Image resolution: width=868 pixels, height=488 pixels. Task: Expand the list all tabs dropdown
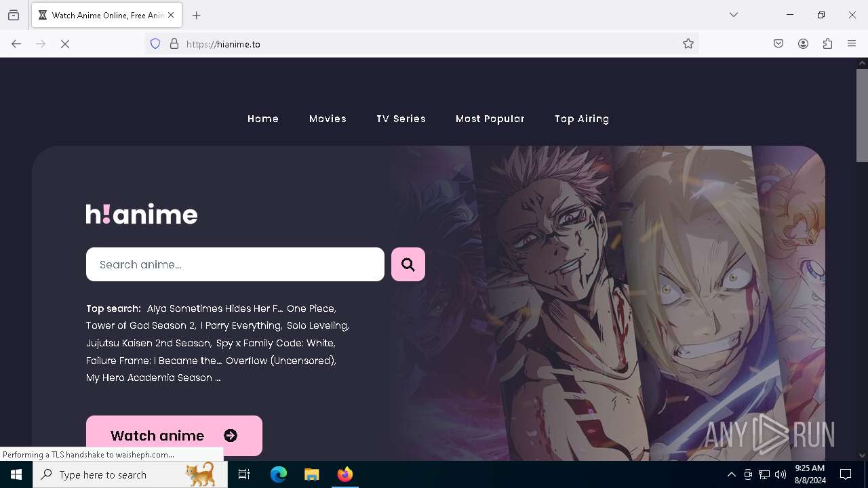[x=734, y=15]
